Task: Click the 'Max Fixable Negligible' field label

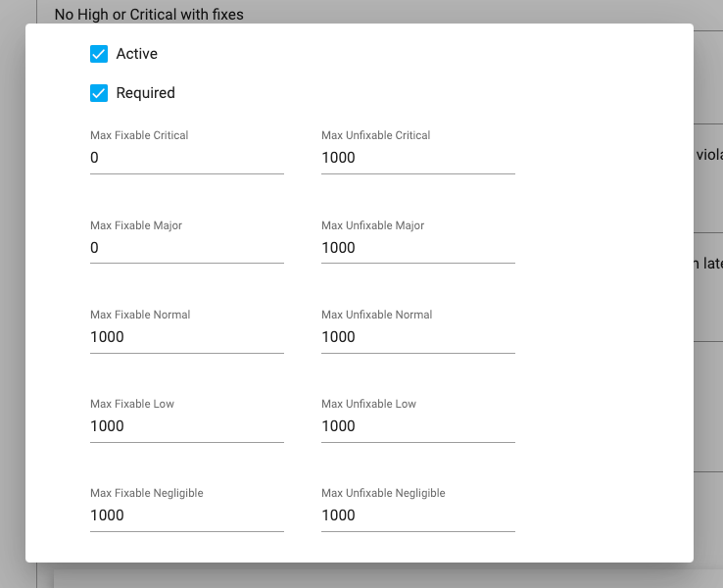Action: [x=146, y=493]
